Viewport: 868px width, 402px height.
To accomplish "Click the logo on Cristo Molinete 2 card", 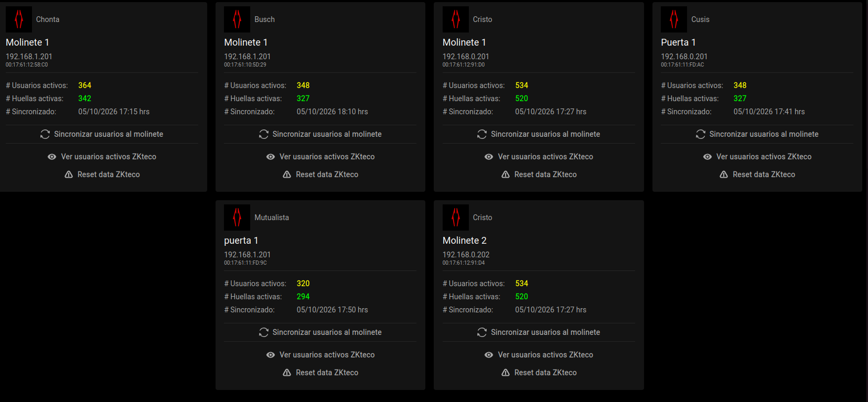I will click(456, 218).
